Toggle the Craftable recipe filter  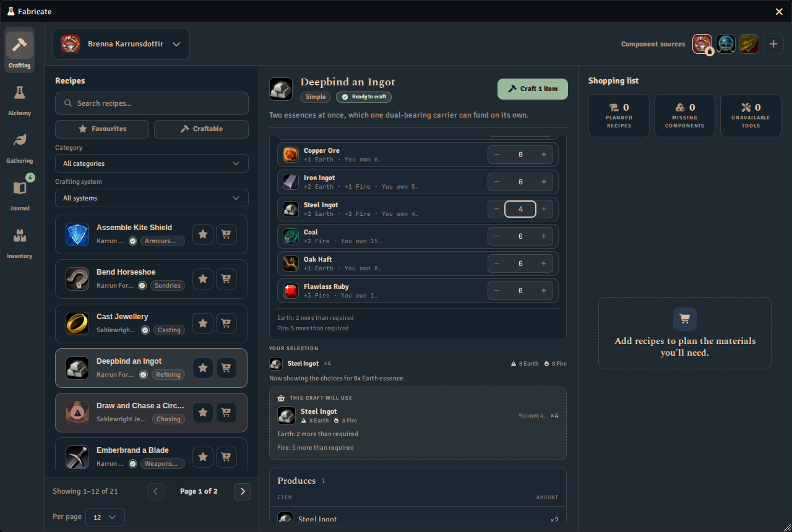(x=201, y=129)
